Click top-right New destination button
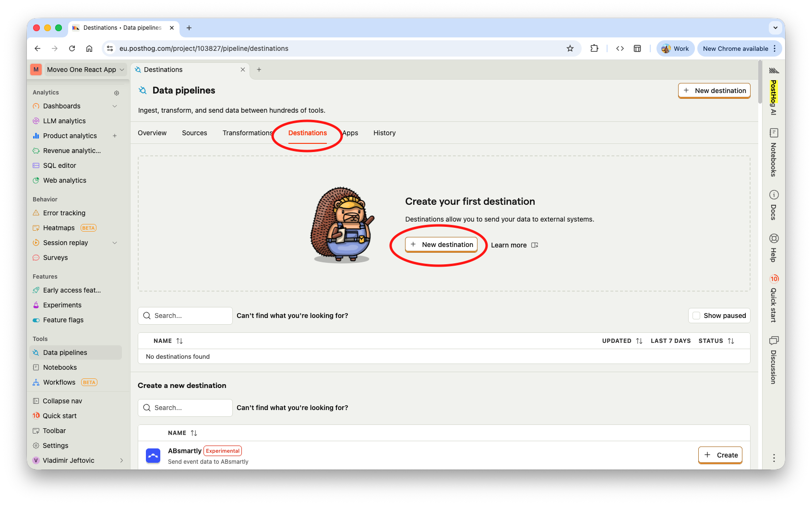 coord(714,91)
